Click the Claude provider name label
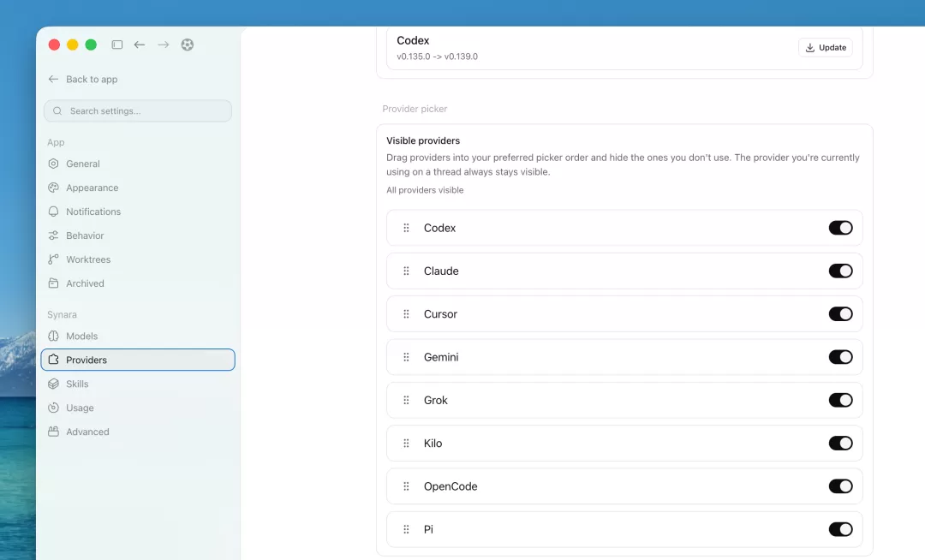The height and width of the screenshot is (560, 925). tap(441, 271)
